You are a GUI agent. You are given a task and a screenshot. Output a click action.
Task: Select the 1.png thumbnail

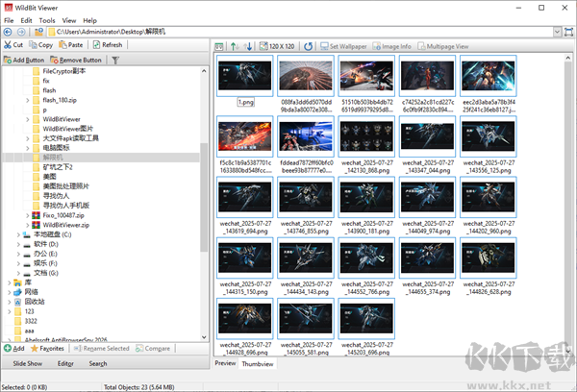tap(245, 76)
